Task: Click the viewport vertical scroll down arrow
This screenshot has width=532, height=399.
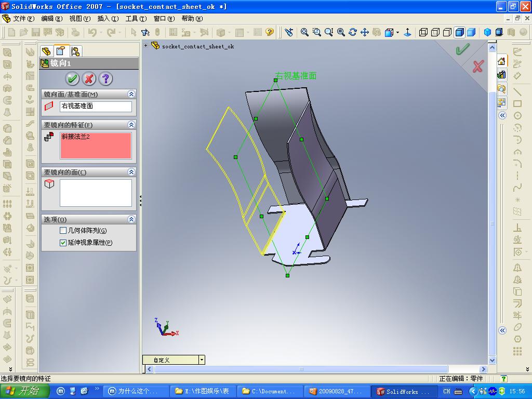Action: (493, 361)
